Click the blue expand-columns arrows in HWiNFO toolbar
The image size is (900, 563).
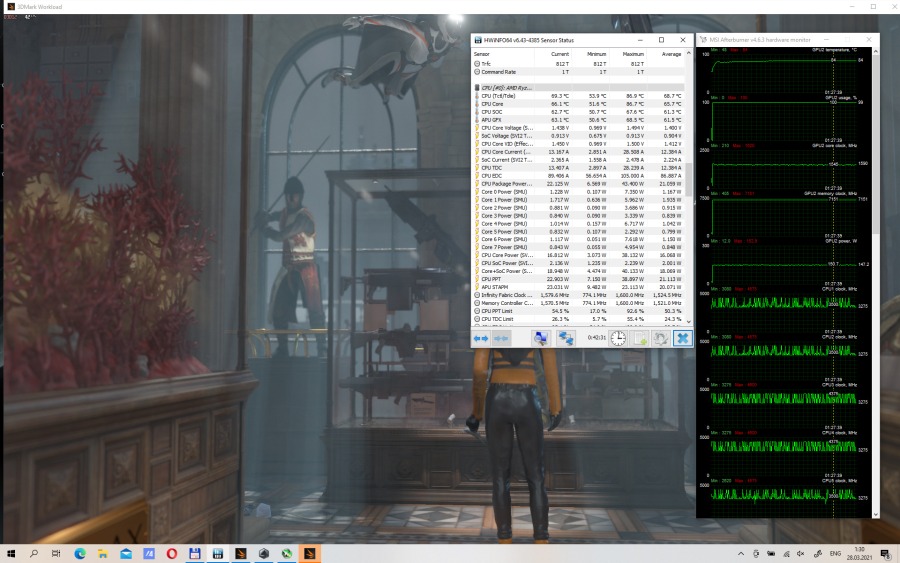pyautogui.click(x=480, y=339)
